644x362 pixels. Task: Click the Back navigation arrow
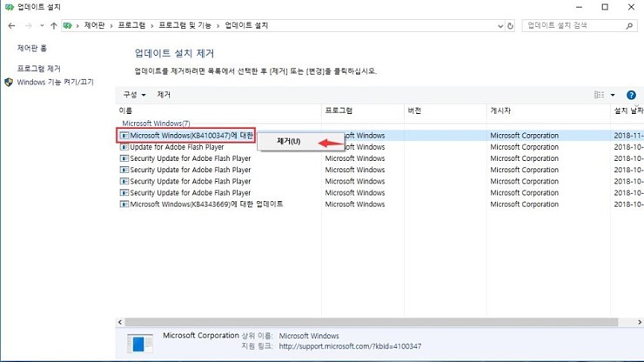tap(11, 25)
